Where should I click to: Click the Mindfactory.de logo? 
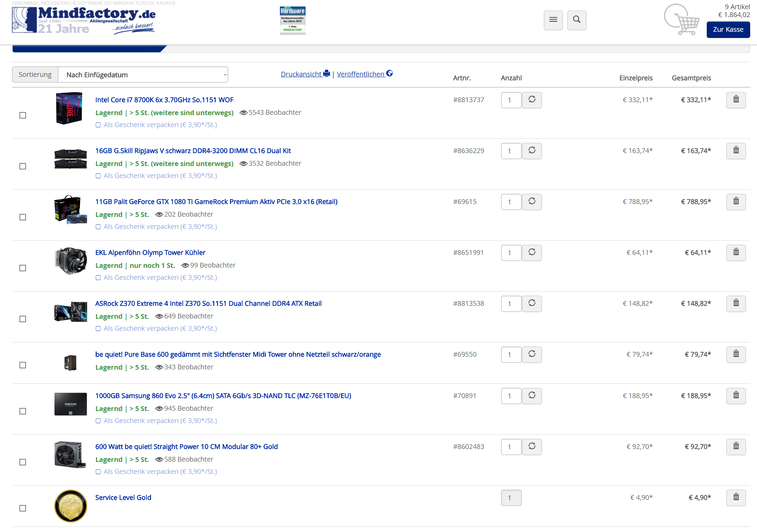point(84,21)
